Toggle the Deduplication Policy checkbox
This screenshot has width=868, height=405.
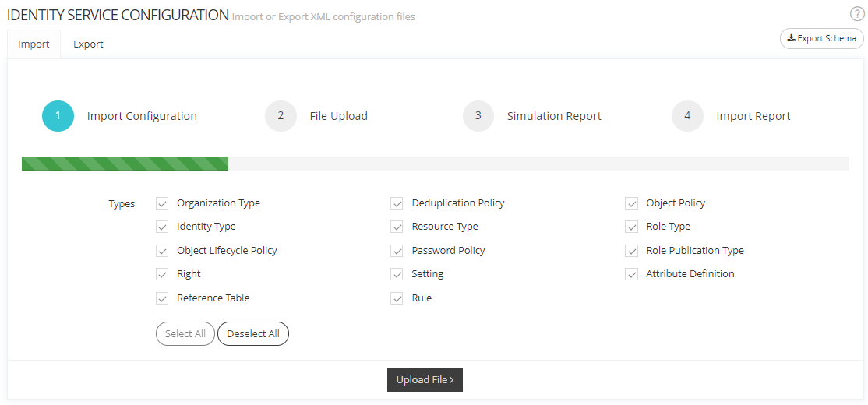coord(397,203)
